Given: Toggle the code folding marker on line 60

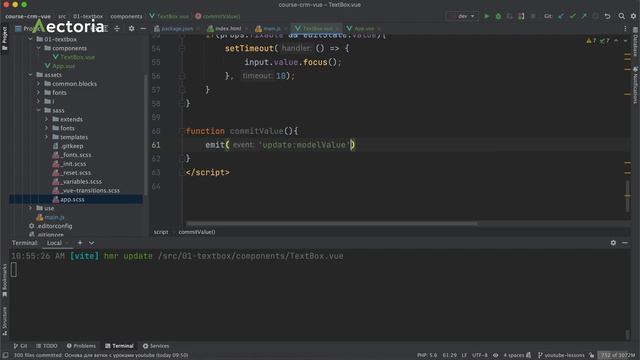Looking at the screenshot, I should tap(182, 131).
